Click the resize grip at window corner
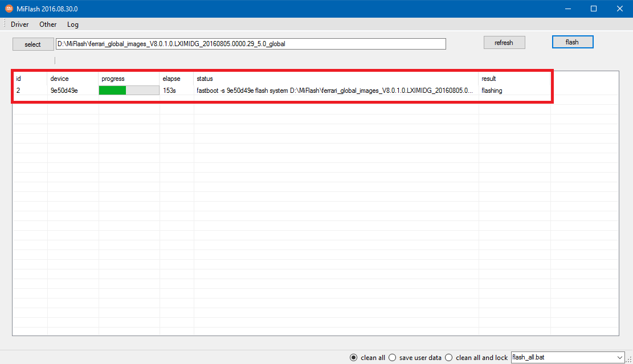This screenshot has width=633, height=364. (x=629, y=359)
